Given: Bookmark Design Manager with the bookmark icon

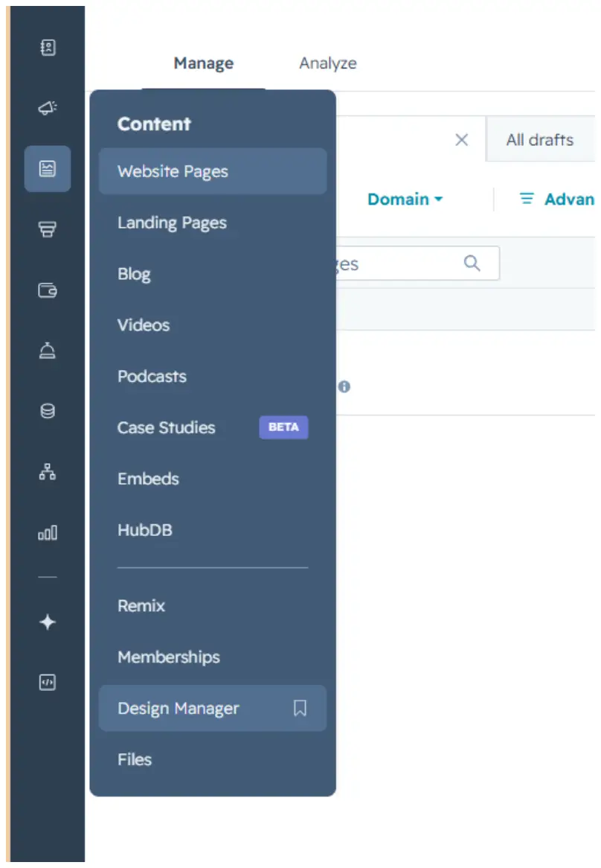Looking at the screenshot, I should (x=300, y=707).
